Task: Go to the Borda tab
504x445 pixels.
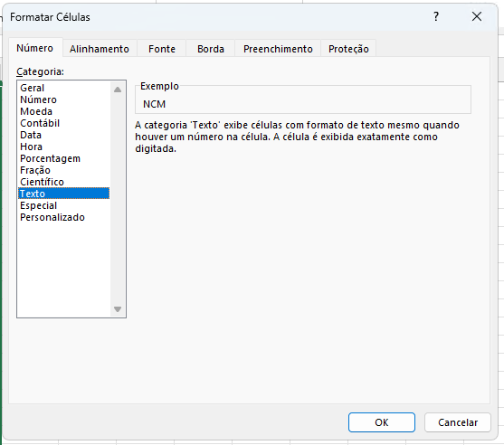Action: tap(211, 49)
